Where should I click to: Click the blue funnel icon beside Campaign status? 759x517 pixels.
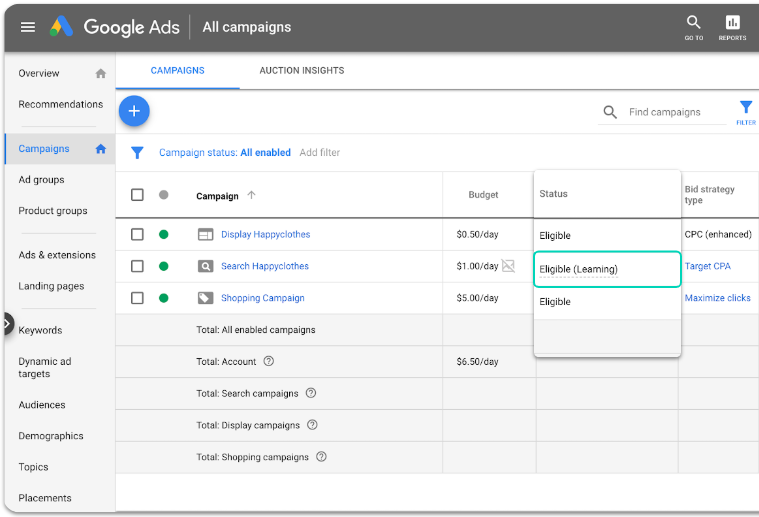tap(138, 153)
